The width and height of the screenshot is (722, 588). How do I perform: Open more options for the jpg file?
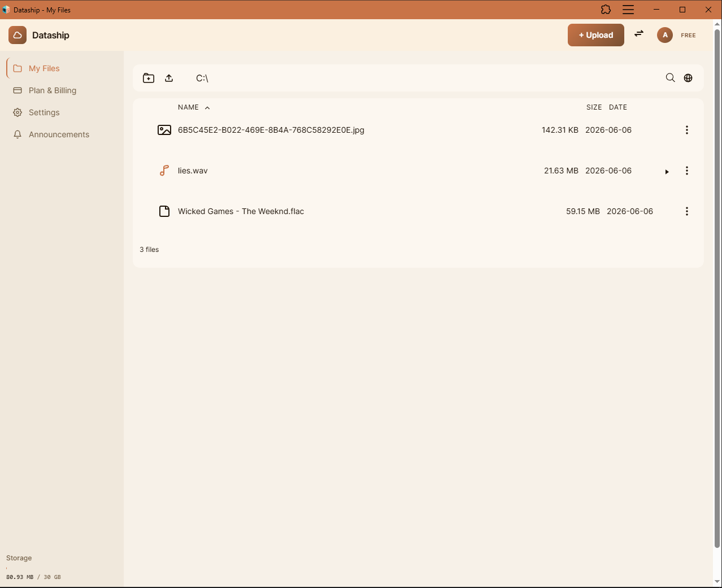687,130
